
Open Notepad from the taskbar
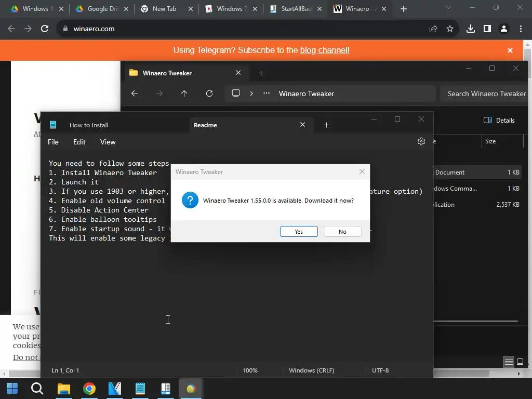click(140, 389)
